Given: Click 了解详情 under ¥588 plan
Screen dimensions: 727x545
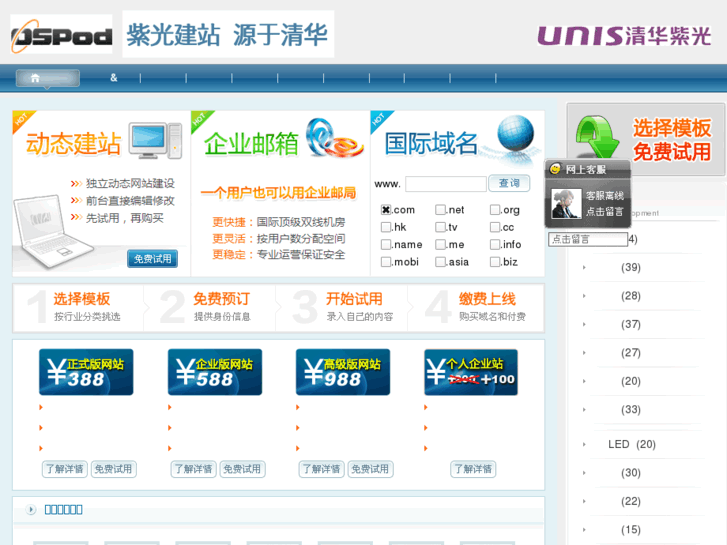Looking at the screenshot, I should (x=193, y=469).
